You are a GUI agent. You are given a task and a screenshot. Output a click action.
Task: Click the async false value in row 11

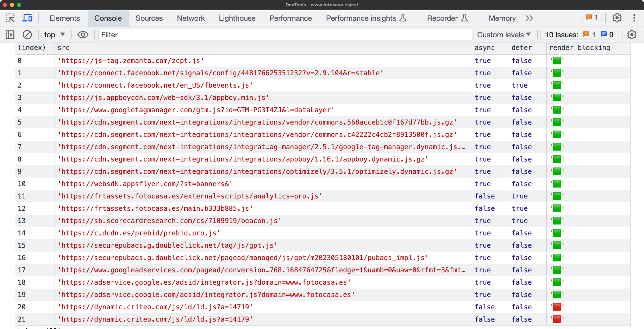[x=484, y=196]
